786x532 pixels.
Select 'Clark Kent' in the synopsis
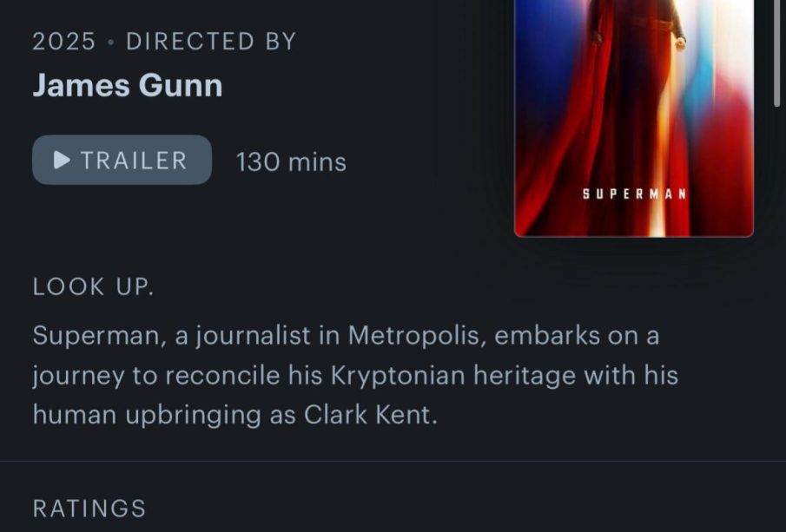coord(370,415)
